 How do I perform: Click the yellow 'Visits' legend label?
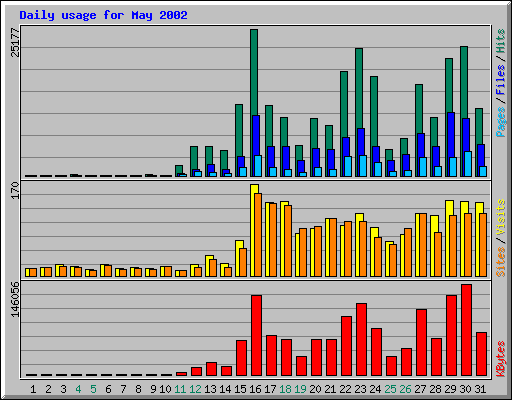pyautogui.click(x=500, y=217)
